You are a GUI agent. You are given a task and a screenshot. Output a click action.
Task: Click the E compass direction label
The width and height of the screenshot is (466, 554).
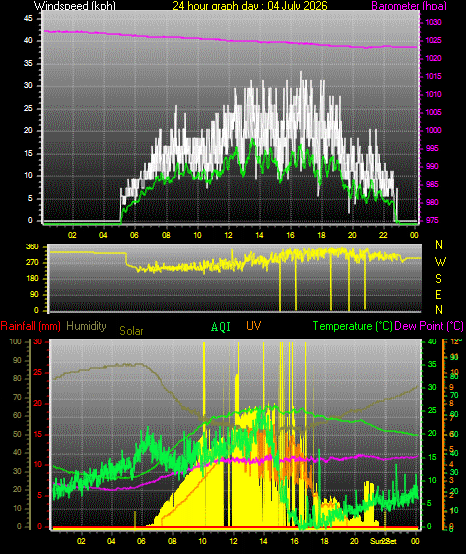pyautogui.click(x=438, y=294)
